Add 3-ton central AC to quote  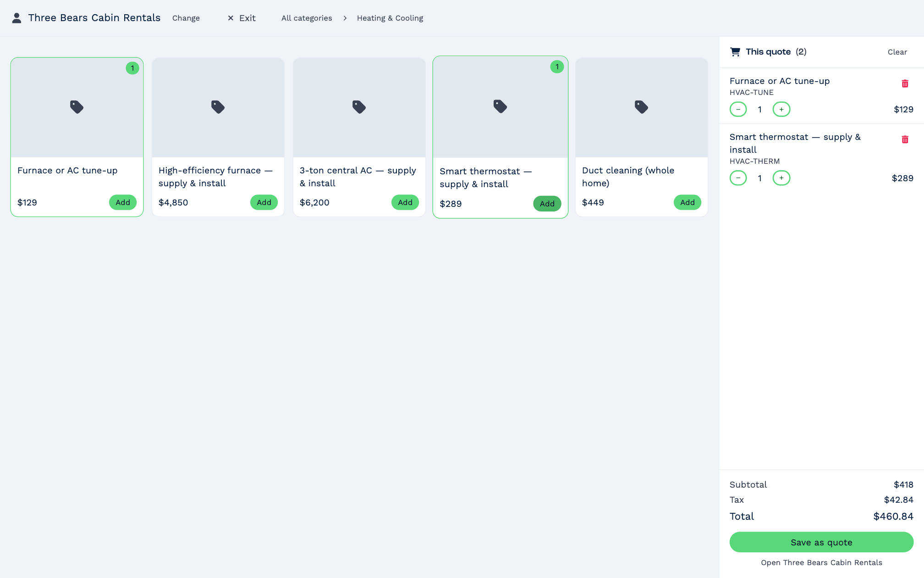[405, 202]
